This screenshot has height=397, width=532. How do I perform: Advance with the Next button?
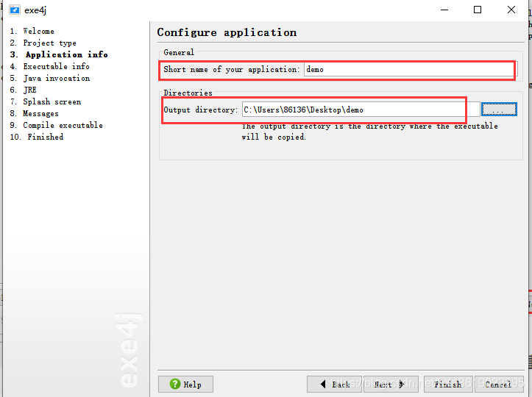(391, 384)
